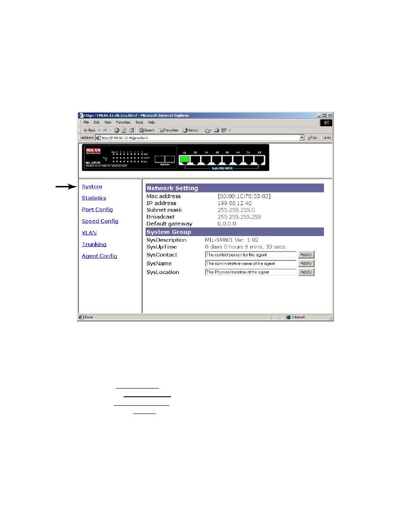The image size is (411, 532).
Task: Open the Agent Config link
Action: (100, 256)
